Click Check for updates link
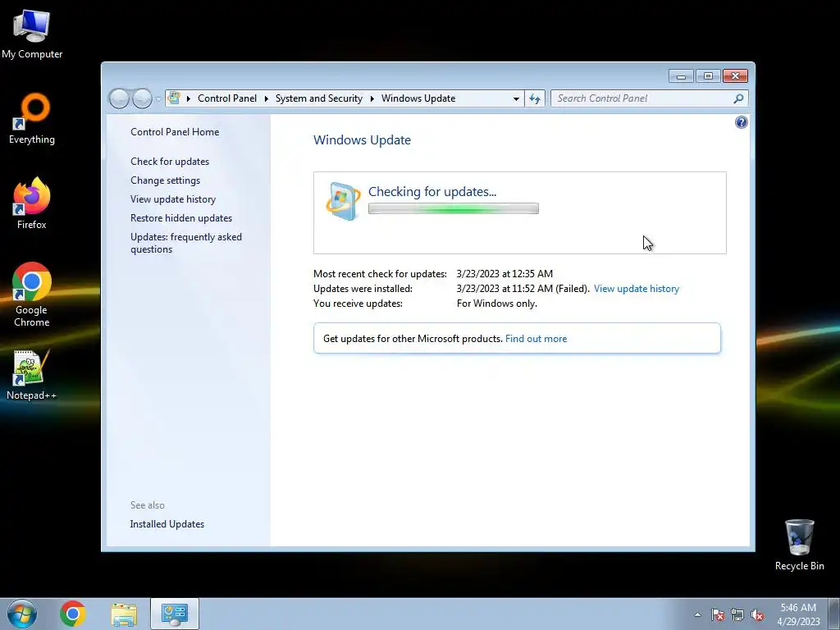 click(170, 162)
